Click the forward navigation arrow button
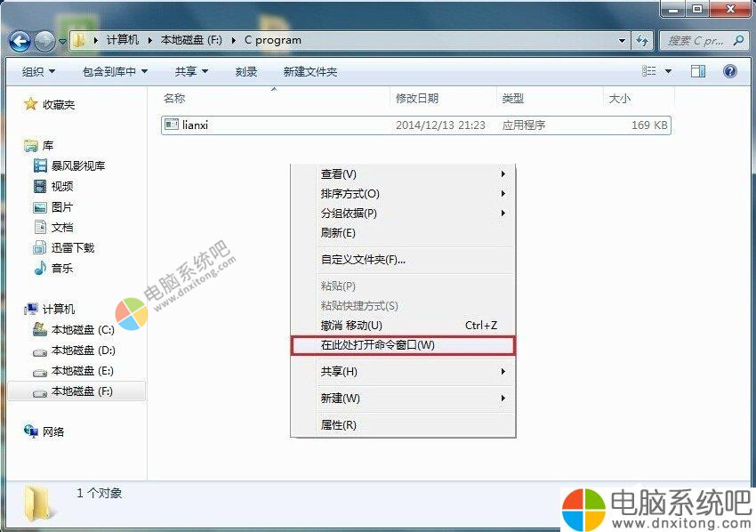This screenshot has width=756, height=532. point(45,42)
